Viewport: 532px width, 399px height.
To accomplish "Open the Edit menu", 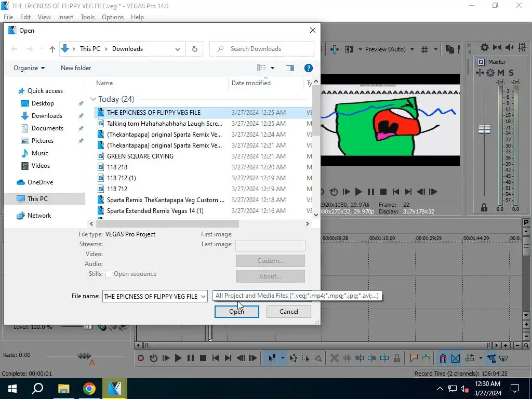I will [25, 17].
